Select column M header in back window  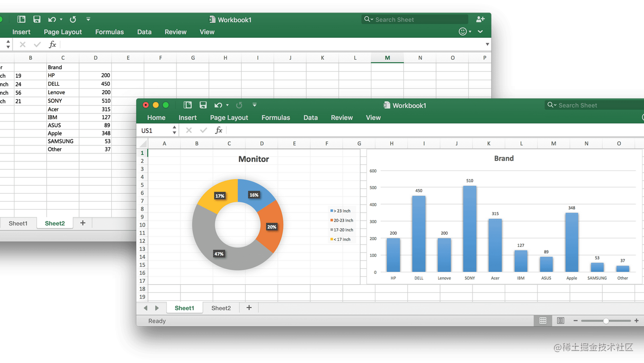pyautogui.click(x=387, y=58)
